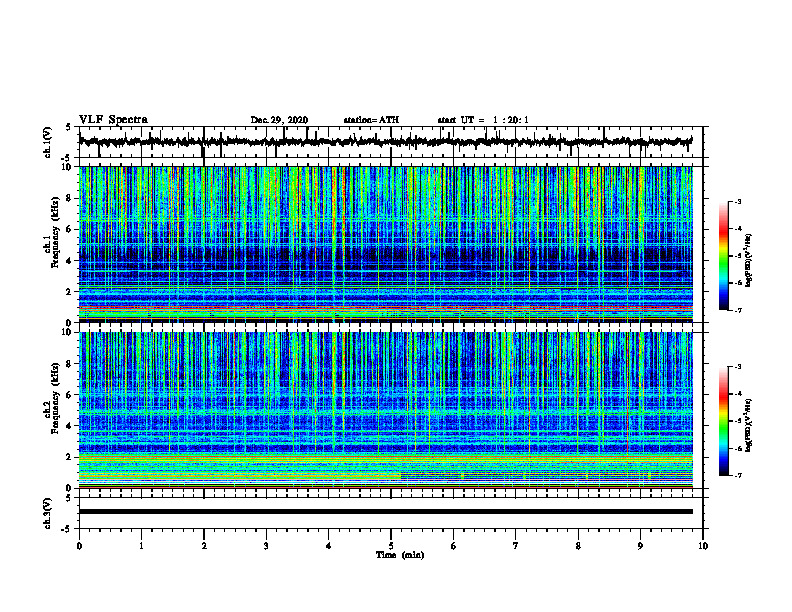Screen dimensions: 792x612
Task: Click the ch.1 spectrogram color scale bar
Action: [x=723, y=256]
